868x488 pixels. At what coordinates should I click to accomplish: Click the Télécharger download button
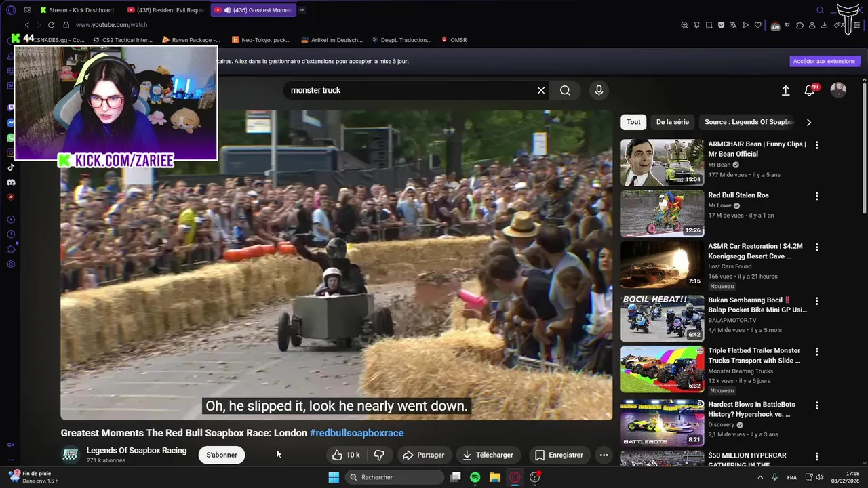pyautogui.click(x=488, y=455)
